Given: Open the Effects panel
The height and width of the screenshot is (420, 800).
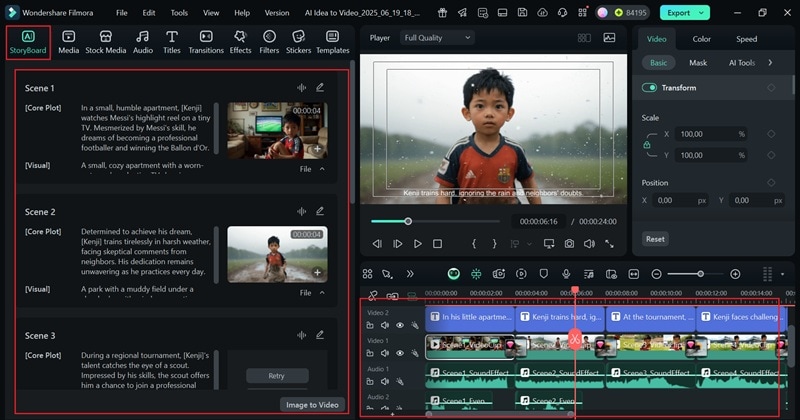Looking at the screenshot, I should pyautogui.click(x=240, y=42).
